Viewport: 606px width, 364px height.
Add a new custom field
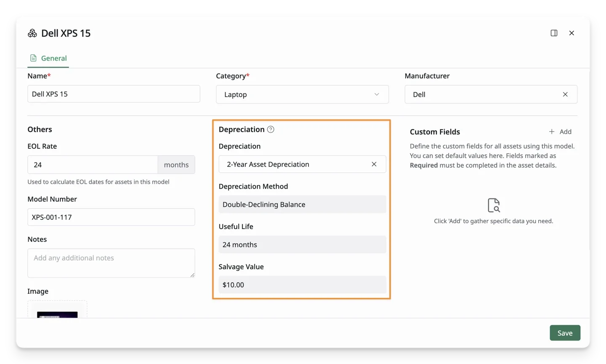(560, 132)
